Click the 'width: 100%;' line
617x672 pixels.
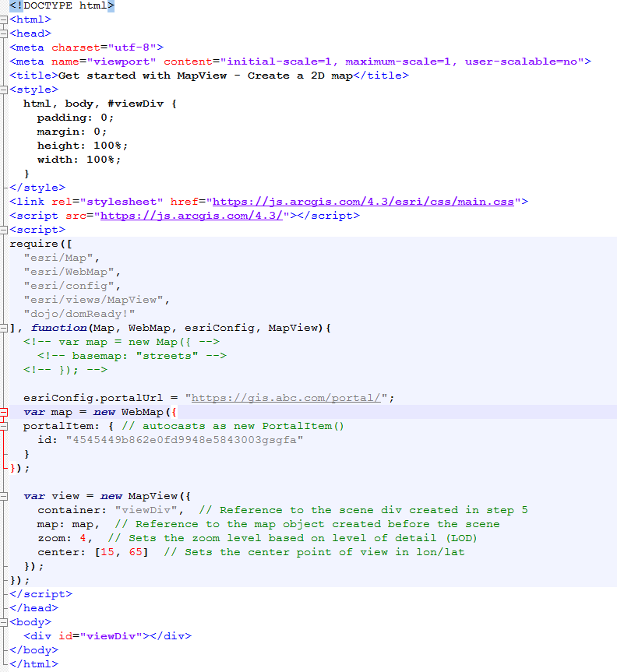click(79, 160)
